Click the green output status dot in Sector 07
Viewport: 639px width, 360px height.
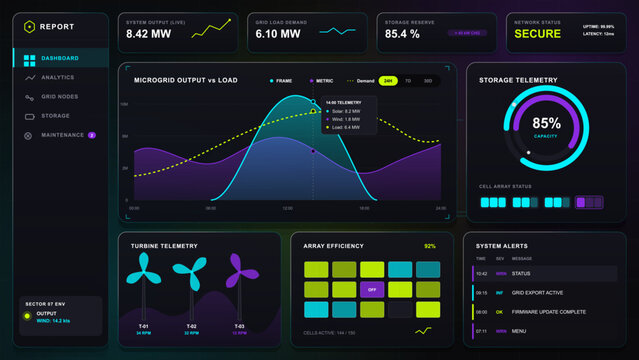pyautogui.click(x=27, y=316)
